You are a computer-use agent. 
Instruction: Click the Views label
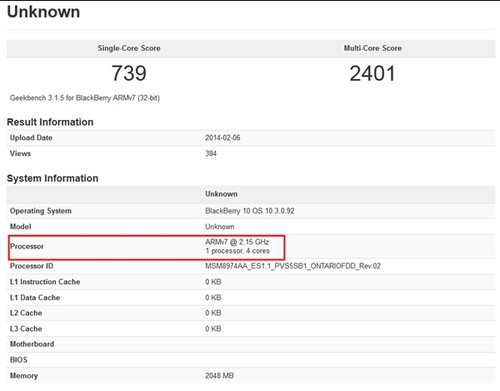20,154
